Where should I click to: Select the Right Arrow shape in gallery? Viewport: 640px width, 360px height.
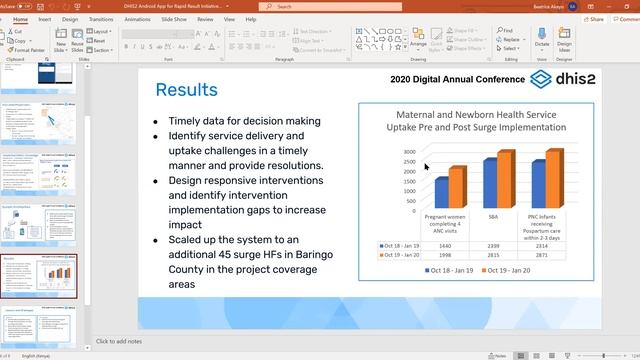382,39
